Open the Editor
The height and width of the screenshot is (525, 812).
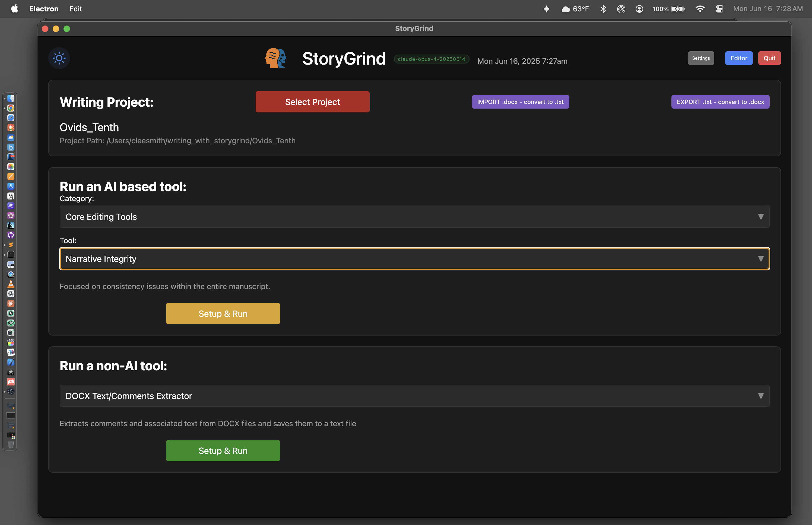point(739,58)
